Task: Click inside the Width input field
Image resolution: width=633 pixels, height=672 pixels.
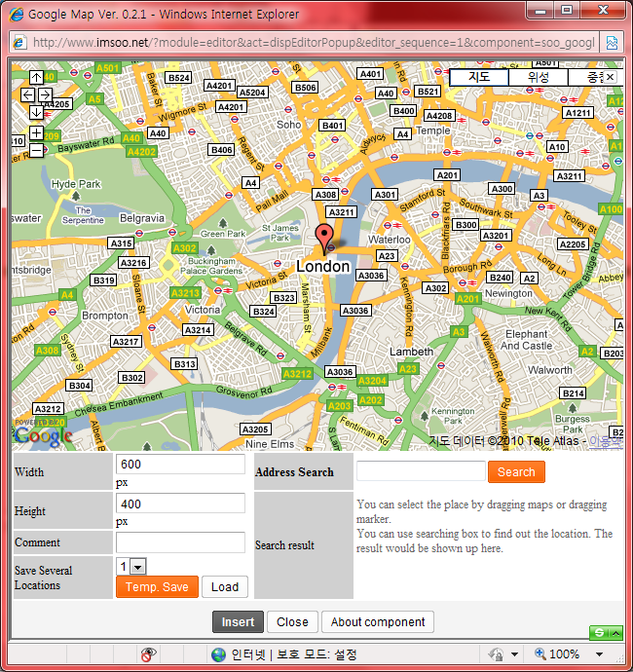Action: [180, 465]
